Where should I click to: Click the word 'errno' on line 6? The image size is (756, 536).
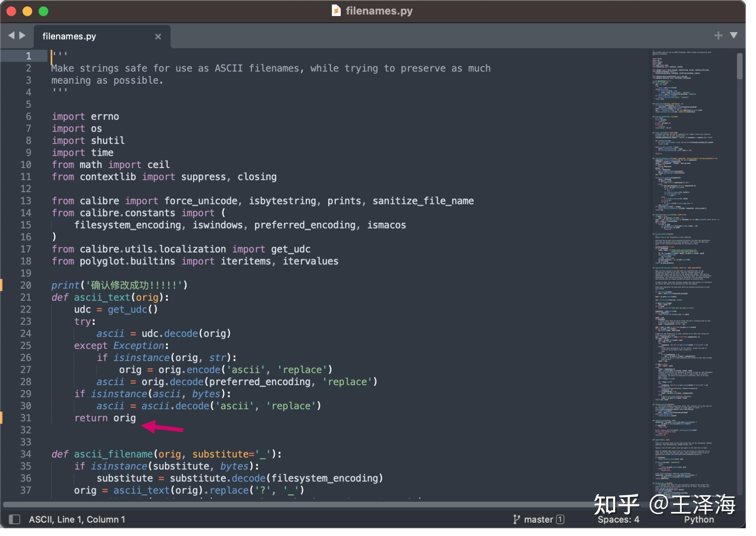(105, 117)
